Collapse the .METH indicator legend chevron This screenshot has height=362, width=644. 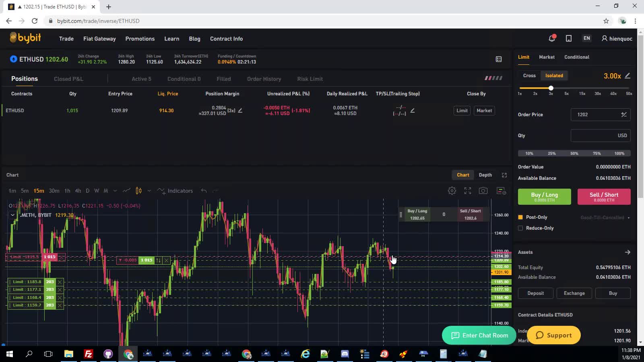point(12,215)
